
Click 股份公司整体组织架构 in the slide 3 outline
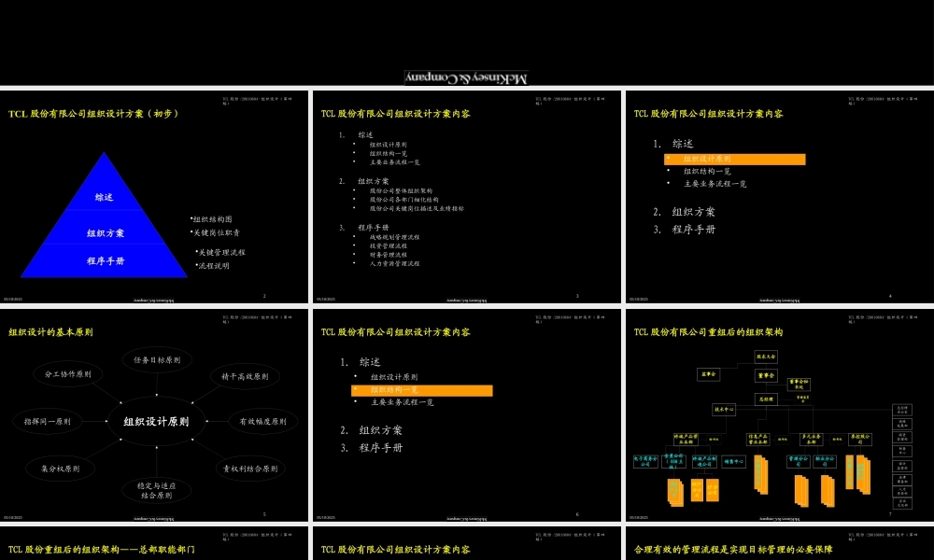[x=401, y=191]
